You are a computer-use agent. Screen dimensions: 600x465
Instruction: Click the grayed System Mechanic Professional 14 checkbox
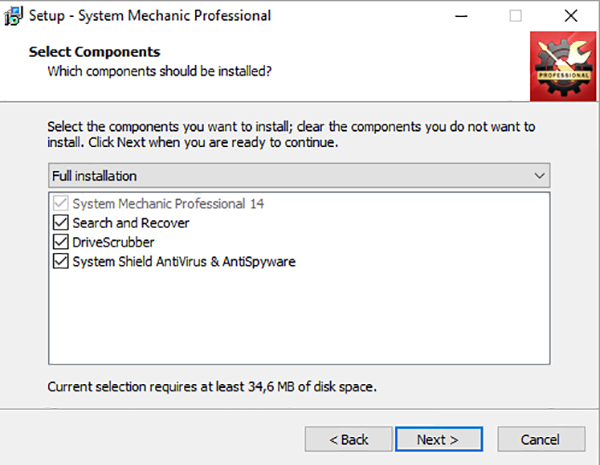[x=60, y=203]
